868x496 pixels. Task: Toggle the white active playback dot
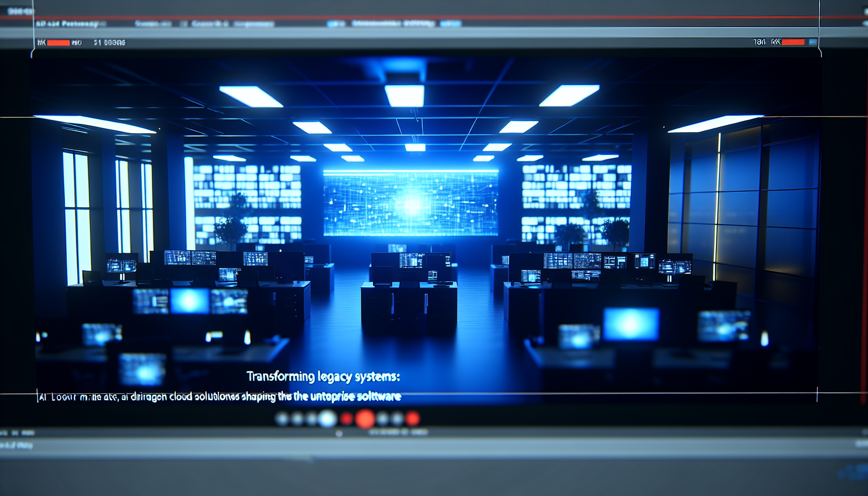[326, 418]
